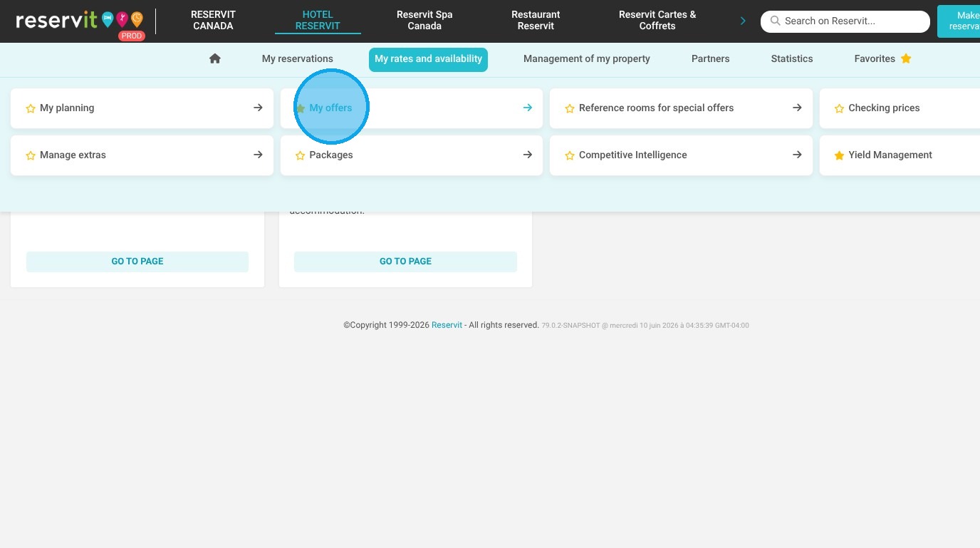Open My offers

click(412, 108)
